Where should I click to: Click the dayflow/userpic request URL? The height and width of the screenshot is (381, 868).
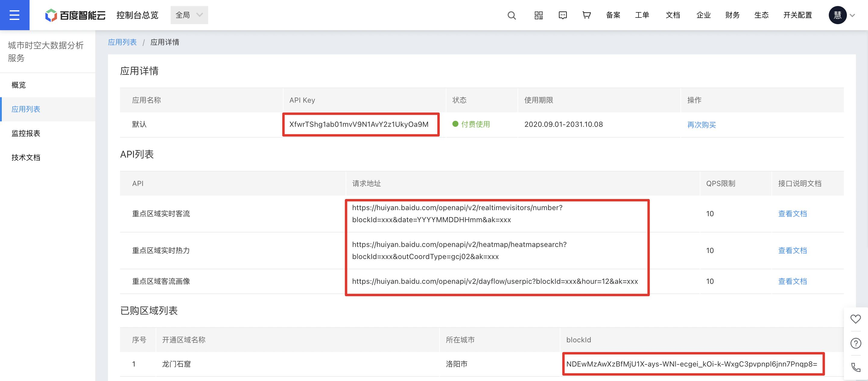tap(495, 281)
